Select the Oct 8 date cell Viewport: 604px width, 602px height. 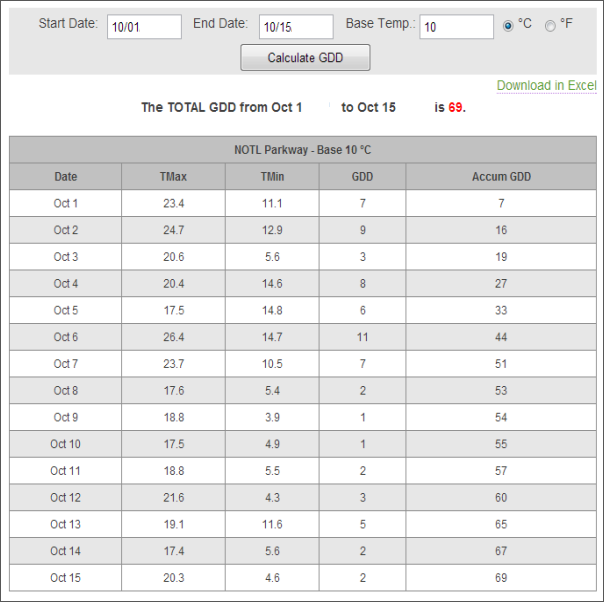click(65, 391)
